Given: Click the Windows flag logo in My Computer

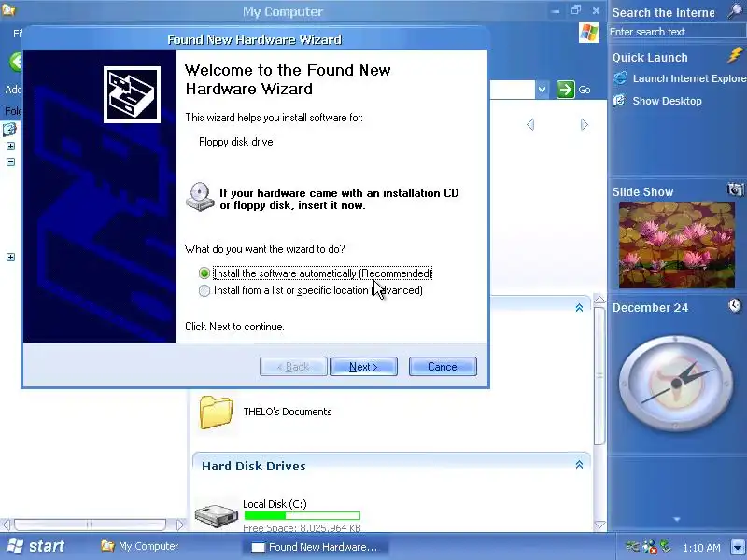Looking at the screenshot, I should [x=589, y=33].
